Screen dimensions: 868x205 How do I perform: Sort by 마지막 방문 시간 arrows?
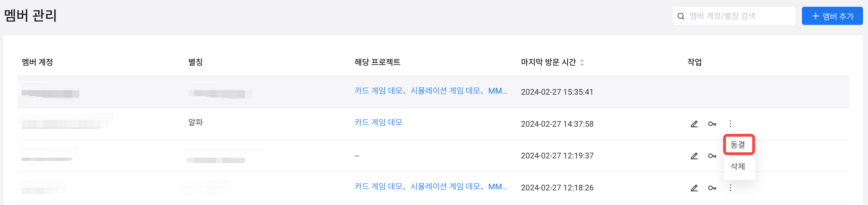pyautogui.click(x=582, y=62)
